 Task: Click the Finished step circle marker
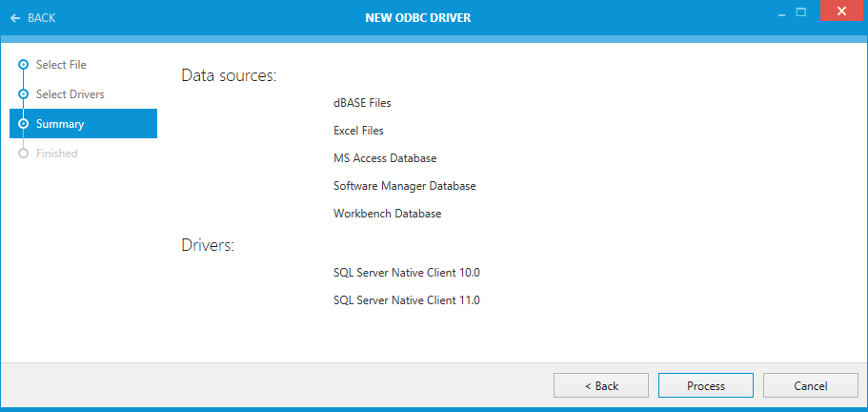[23, 154]
